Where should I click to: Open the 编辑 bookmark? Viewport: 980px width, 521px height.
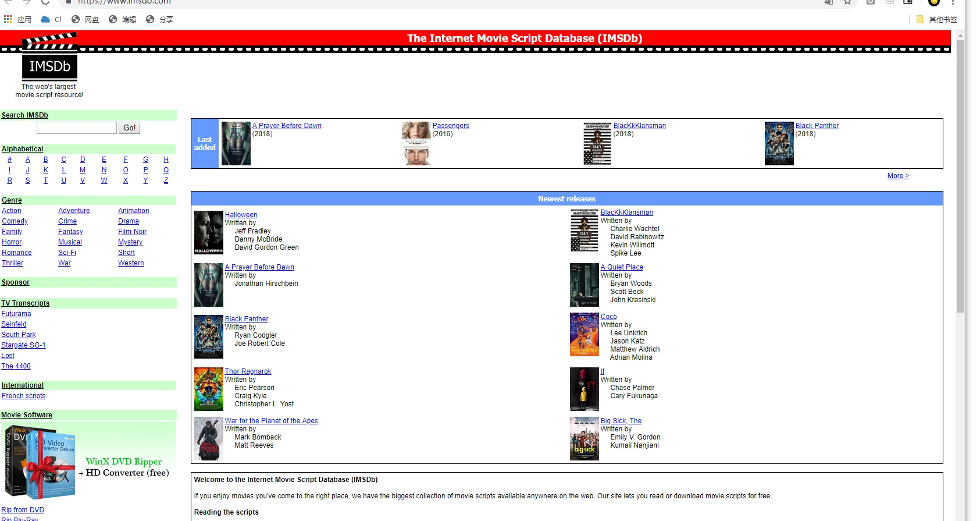pyautogui.click(x=122, y=19)
